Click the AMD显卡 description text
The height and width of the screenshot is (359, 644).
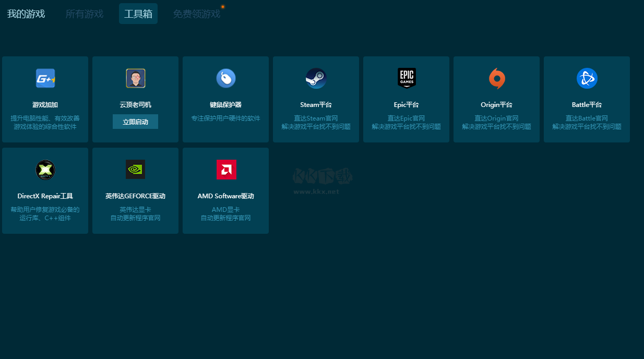pos(226,210)
